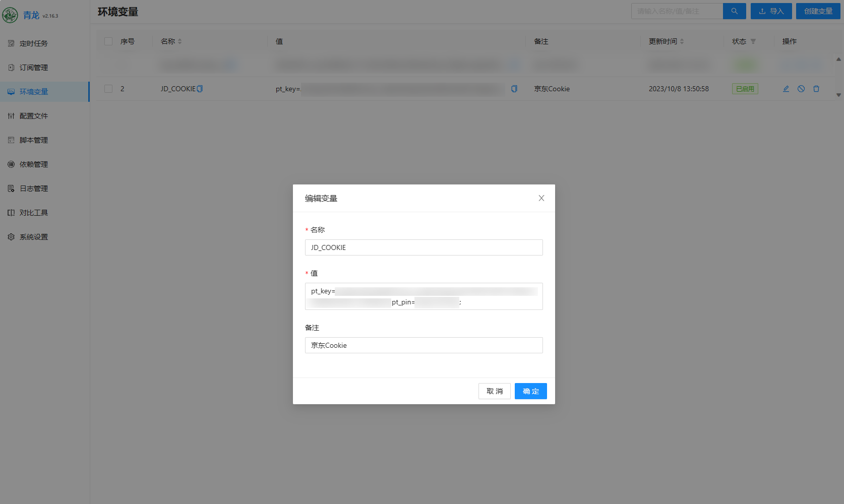
Task: Go to 系统设置 in the sidebar
Action: tap(34, 237)
